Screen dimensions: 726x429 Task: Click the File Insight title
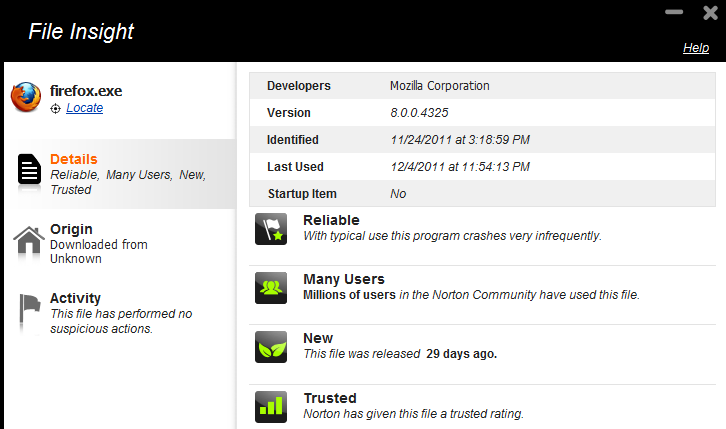pyautogui.click(x=81, y=31)
